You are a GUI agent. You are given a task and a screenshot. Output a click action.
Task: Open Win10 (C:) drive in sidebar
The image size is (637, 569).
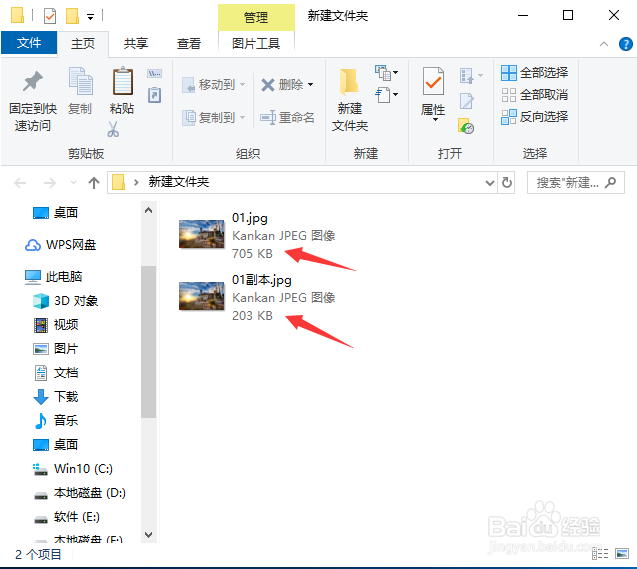point(72,469)
